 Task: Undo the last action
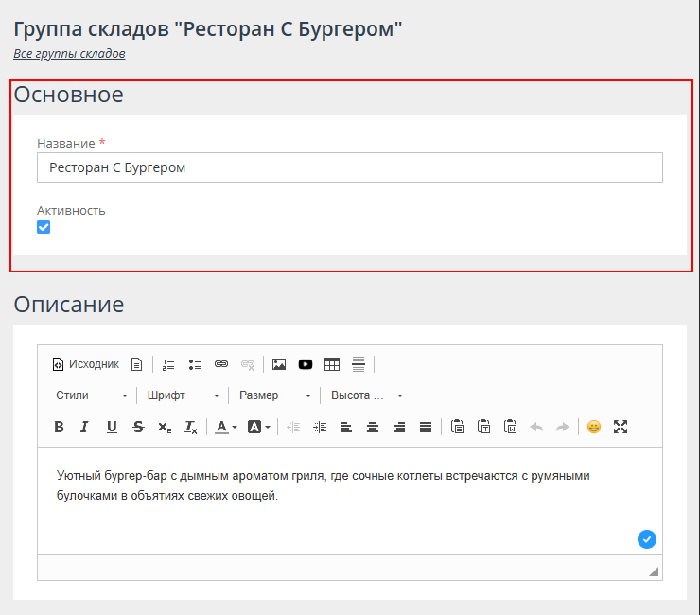click(x=536, y=428)
